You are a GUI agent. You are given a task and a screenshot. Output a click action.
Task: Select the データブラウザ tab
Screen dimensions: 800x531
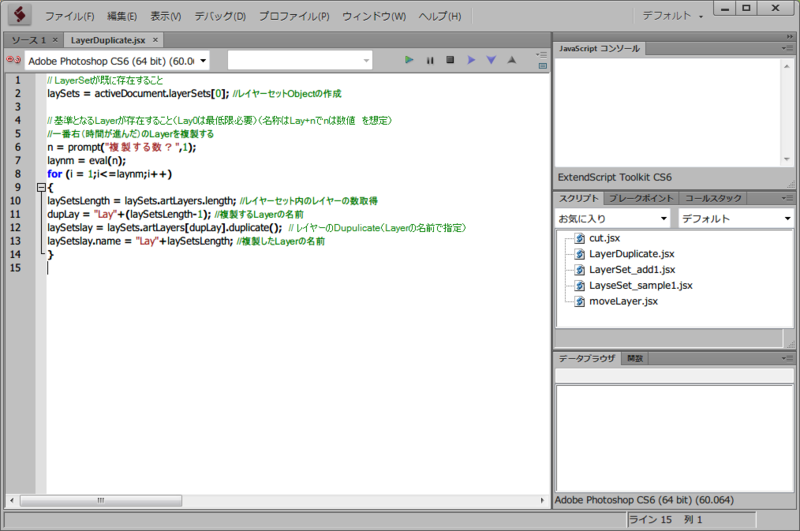tap(587, 359)
